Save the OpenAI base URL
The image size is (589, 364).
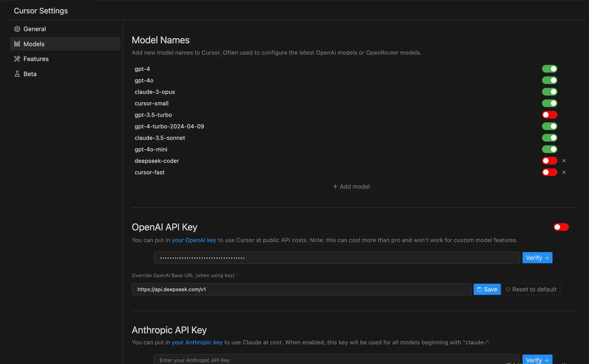click(487, 289)
